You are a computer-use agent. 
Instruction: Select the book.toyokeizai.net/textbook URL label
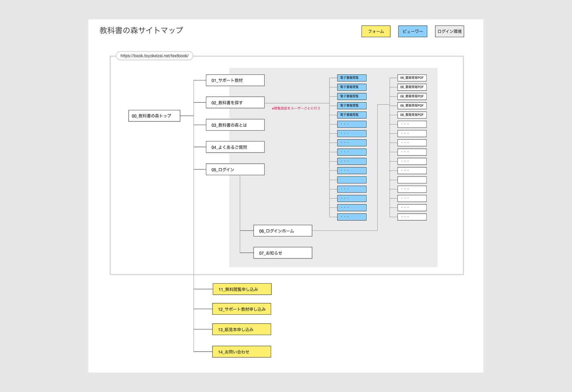click(154, 56)
